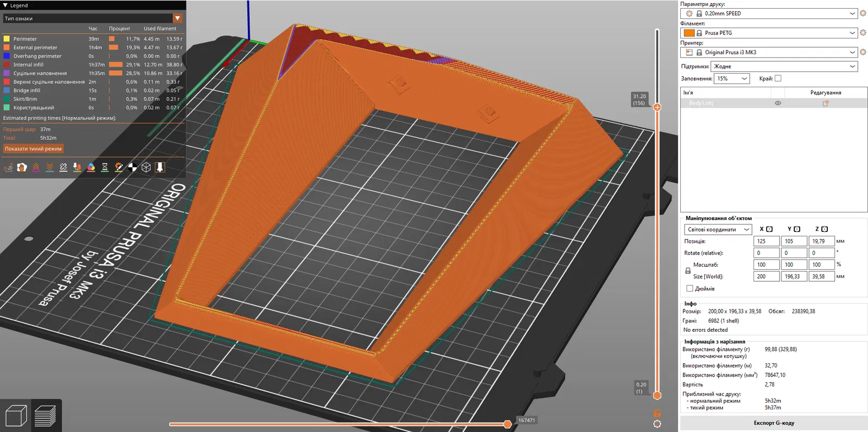
Task: Click Position Y field showing 105
Action: point(794,241)
